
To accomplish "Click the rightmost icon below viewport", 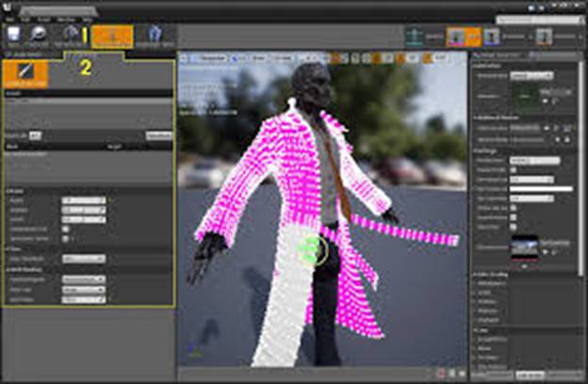I will [462, 374].
